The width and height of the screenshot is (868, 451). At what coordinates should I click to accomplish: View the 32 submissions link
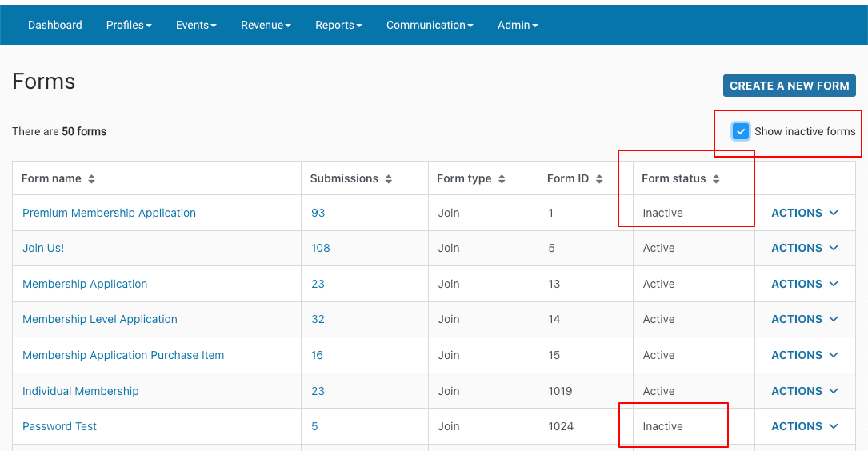click(x=318, y=319)
